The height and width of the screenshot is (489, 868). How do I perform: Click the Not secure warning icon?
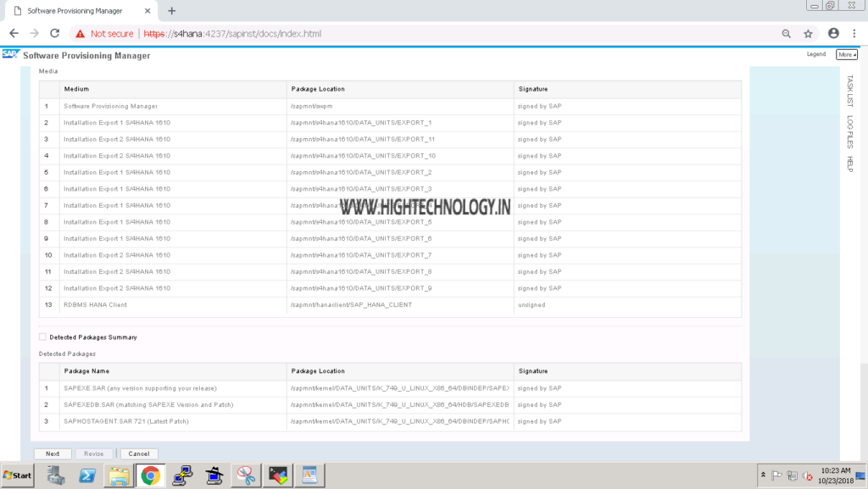pos(81,34)
